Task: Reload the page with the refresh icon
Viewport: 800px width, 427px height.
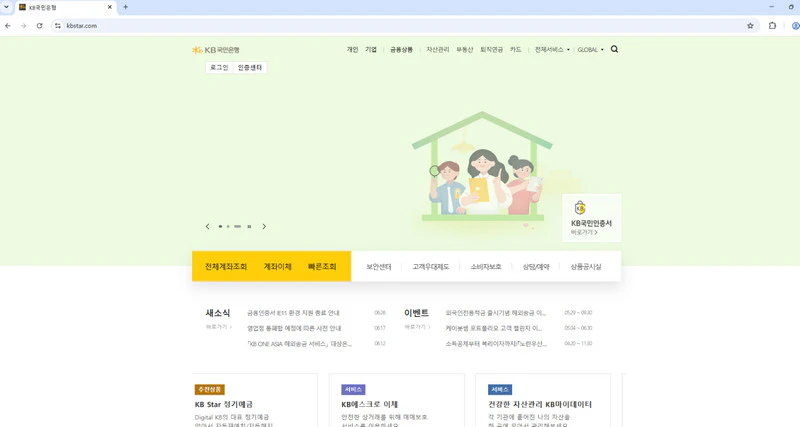Action: tap(39, 26)
